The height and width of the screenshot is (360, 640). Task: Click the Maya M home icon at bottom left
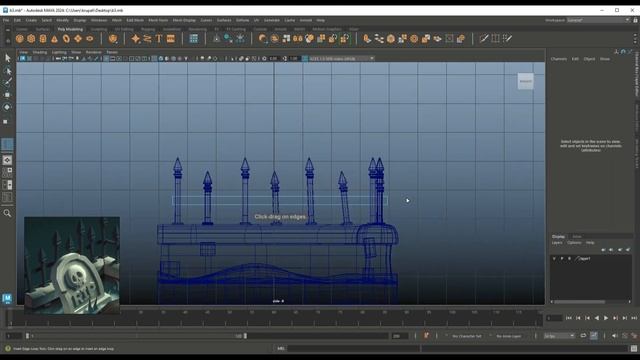coord(7,298)
